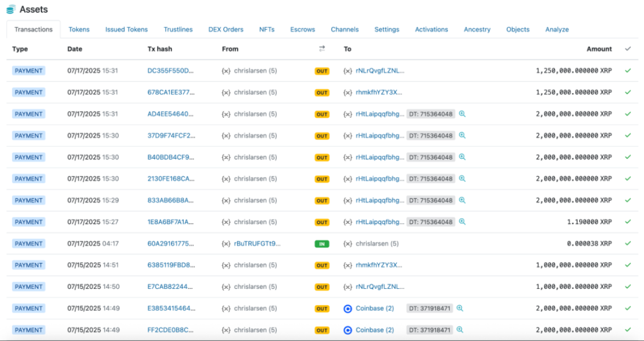Click DT: 715364048 tag in 37D9F74FCF2 row
The image size is (644, 341).
pos(431,136)
